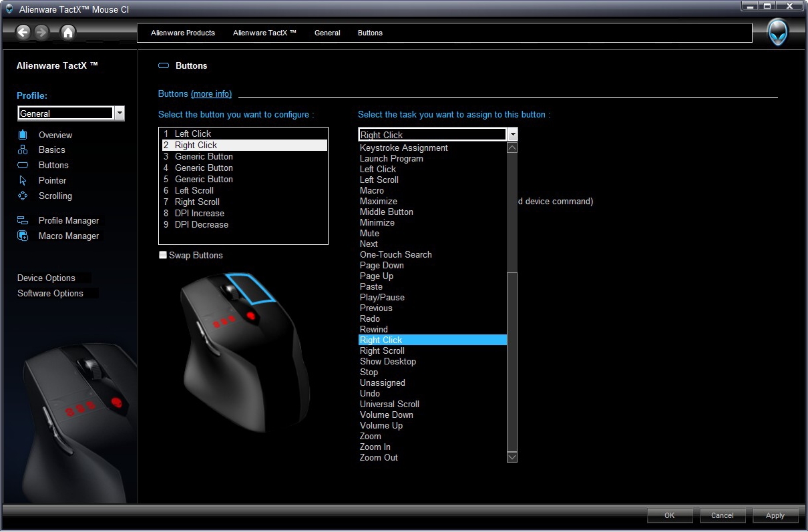
Task: Collapse the task list with its dropdown arrow
Action: pos(513,134)
